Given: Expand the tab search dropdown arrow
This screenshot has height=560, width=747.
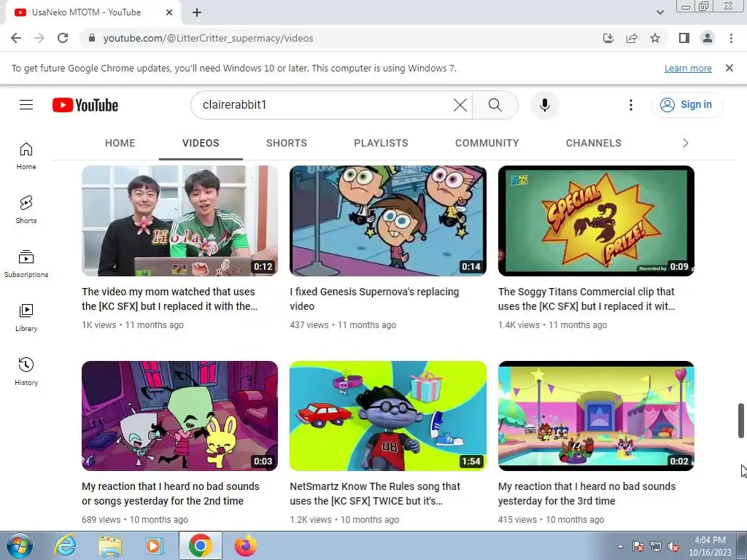Looking at the screenshot, I should click(x=659, y=12).
